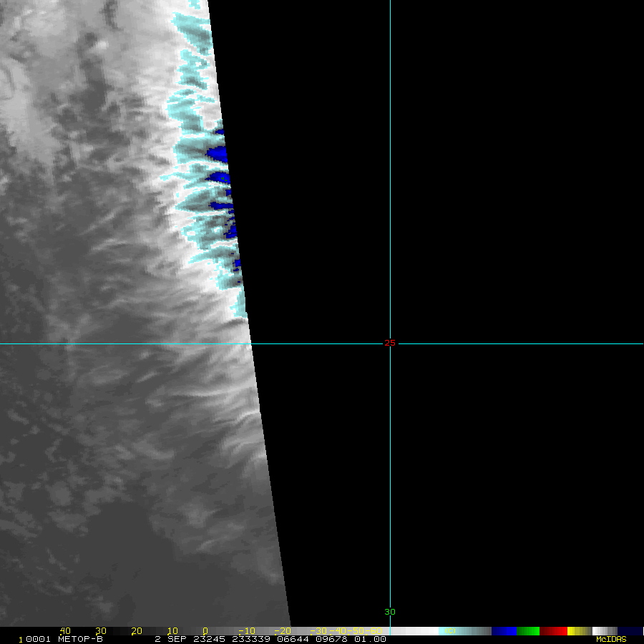Click the 40 mark on the temperature scale
Image resolution: width=644 pixels, height=644 pixels.
click(65, 631)
